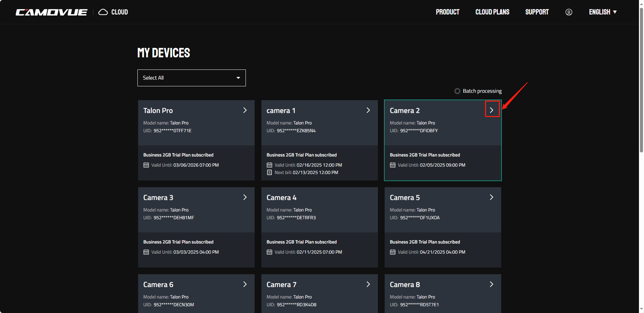Click Valid Until 03/03/2025 04:00 PM
The height and width of the screenshot is (313, 644).
point(185,252)
